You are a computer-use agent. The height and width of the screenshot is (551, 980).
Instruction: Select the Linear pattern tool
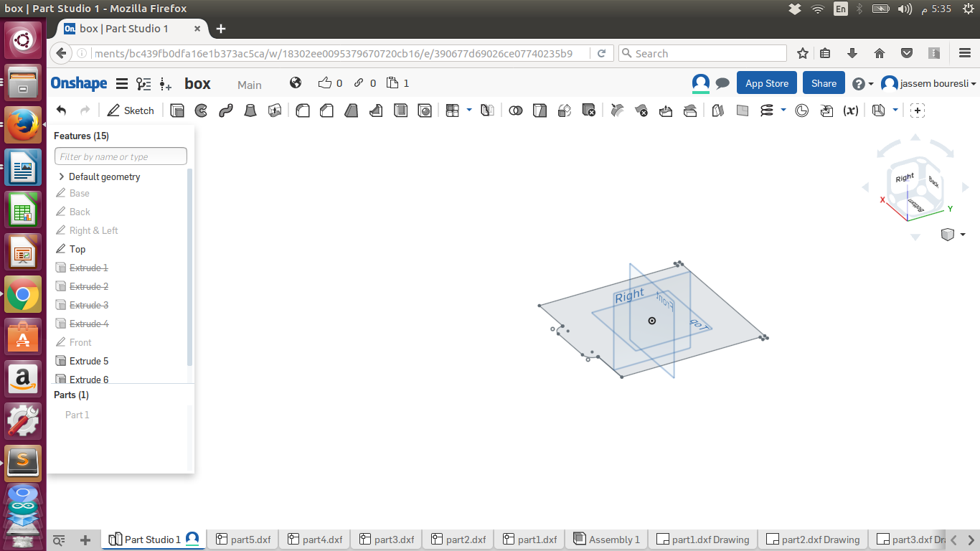tap(453, 110)
